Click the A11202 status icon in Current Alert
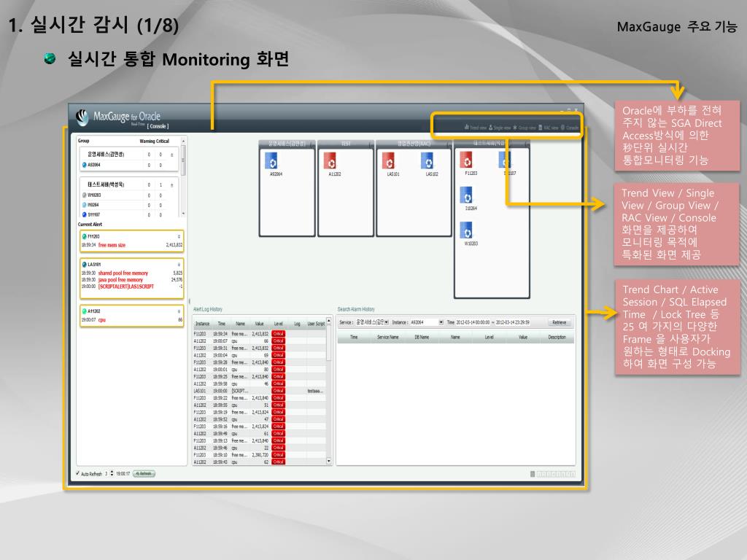747x560 pixels. (x=85, y=311)
